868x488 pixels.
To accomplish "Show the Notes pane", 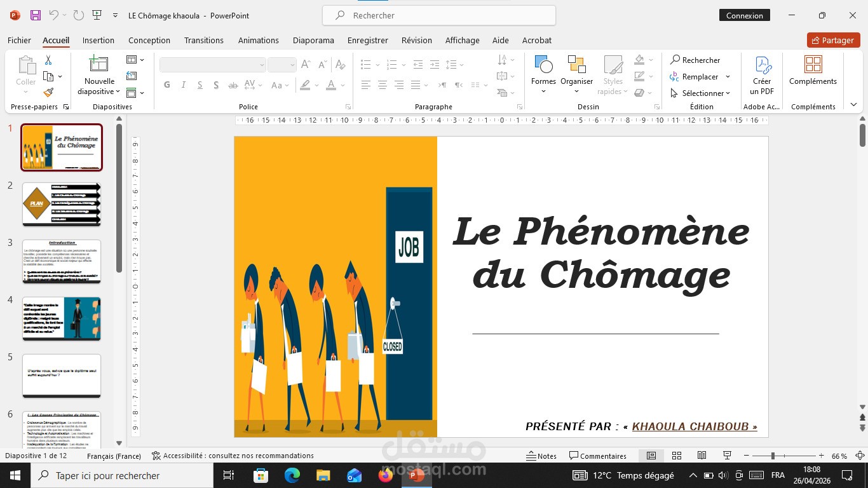I will pyautogui.click(x=541, y=456).
